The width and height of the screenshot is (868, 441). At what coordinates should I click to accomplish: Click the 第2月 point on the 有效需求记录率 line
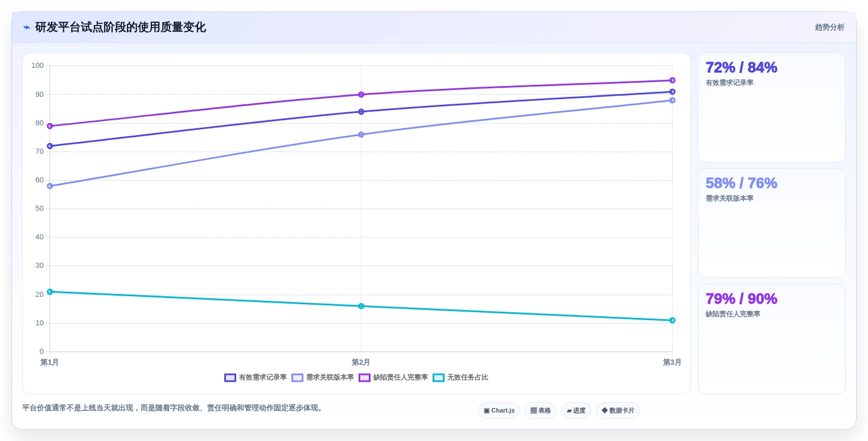pos(361,112)
